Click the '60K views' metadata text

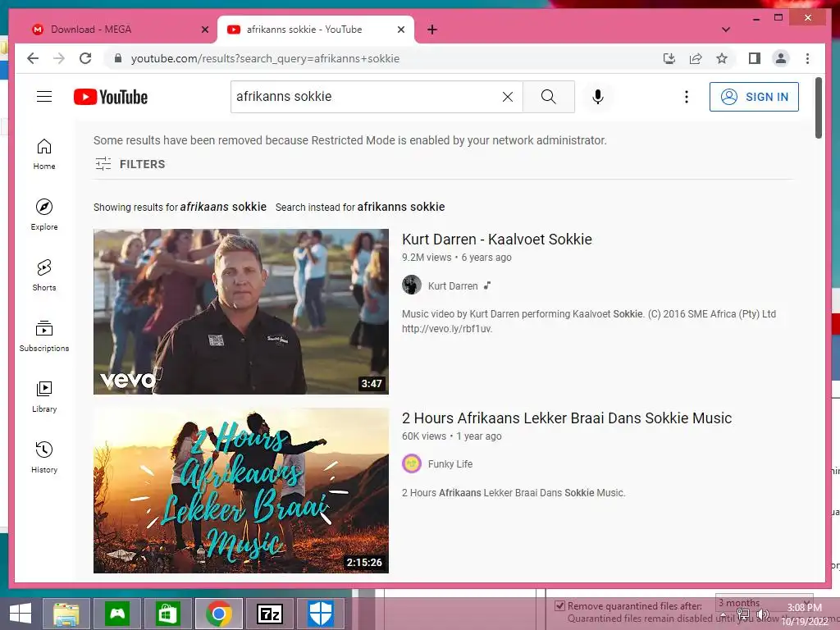(x=424, y=436)
